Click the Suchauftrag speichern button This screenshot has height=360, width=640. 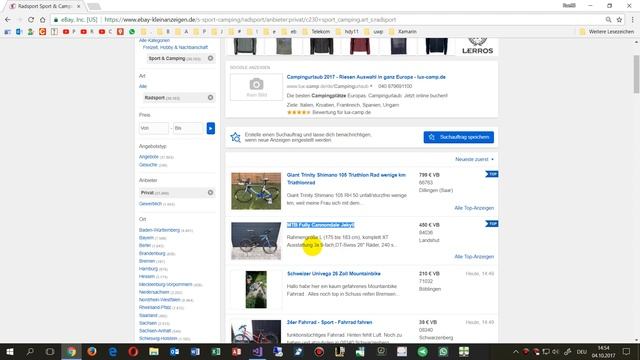(458, 137)
